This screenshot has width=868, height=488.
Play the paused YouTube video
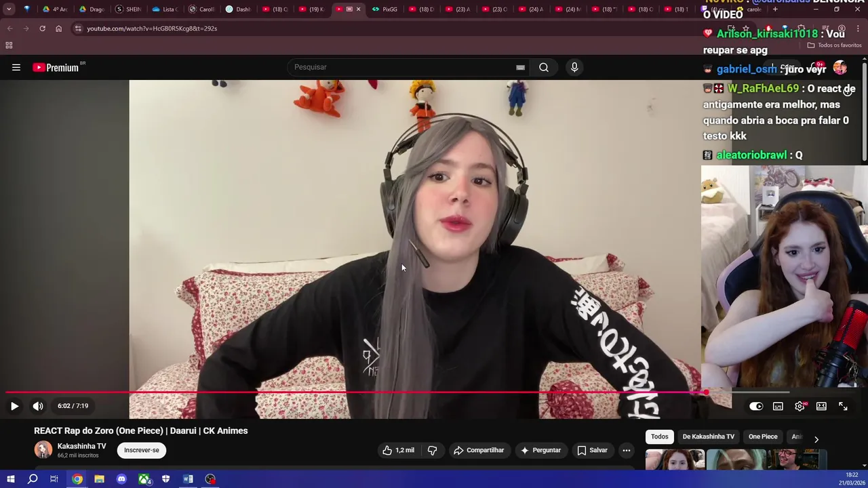(14, 406)
